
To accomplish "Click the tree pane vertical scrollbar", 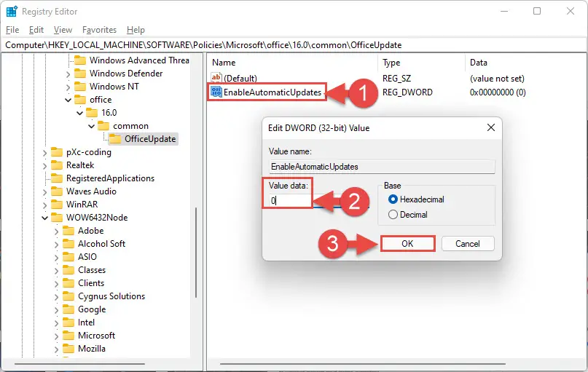I will pos(196,253).
